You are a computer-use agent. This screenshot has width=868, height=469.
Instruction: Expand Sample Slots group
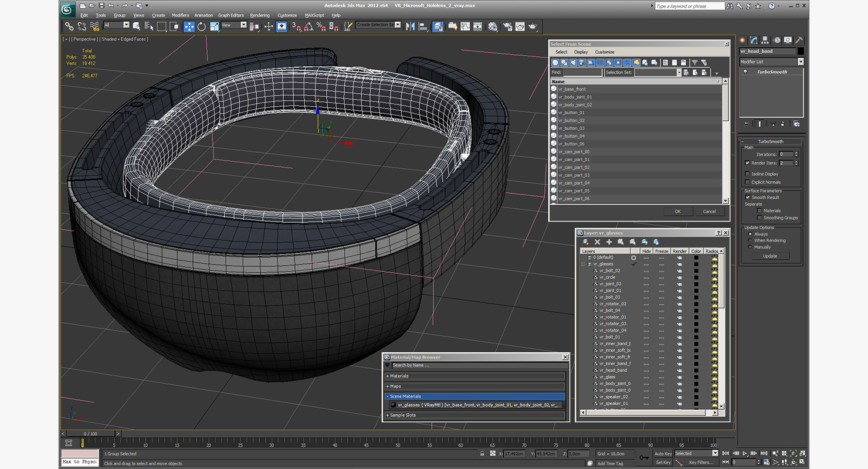[x=475, y=415]
